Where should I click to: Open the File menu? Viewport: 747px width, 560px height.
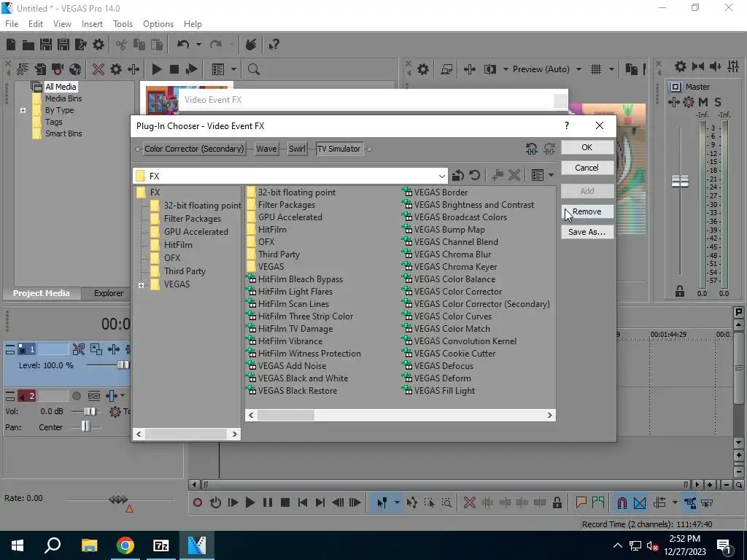point(12,24)
